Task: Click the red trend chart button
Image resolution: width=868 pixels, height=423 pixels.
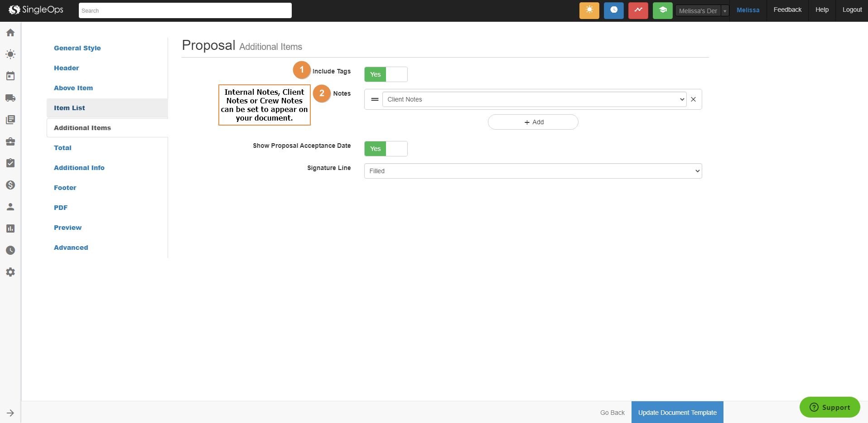Action: point(638,10)
